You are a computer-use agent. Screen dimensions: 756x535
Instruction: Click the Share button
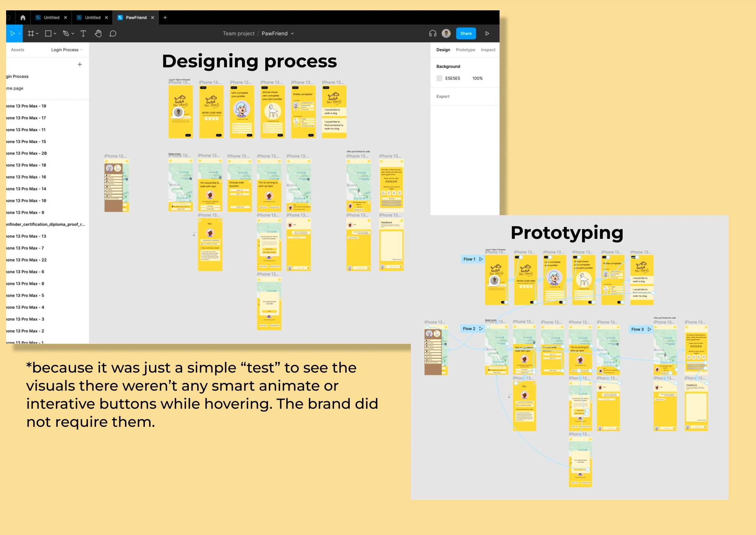[x=466, y=34]
